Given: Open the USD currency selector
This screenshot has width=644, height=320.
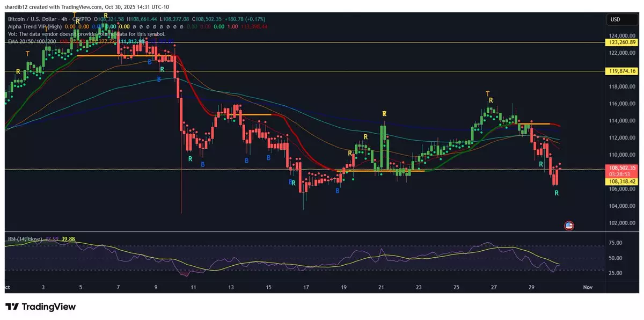Looking at the screenshot, I should pos(615,20).
